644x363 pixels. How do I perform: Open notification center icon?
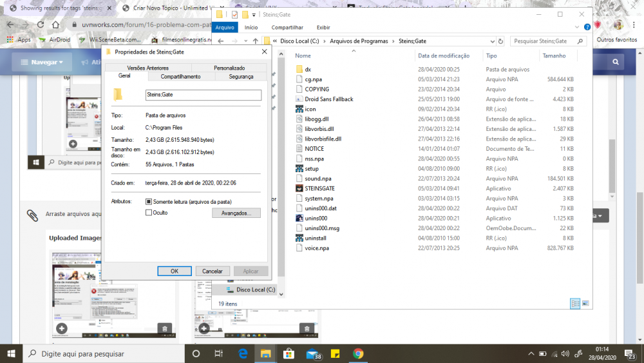tap(630, 353)
